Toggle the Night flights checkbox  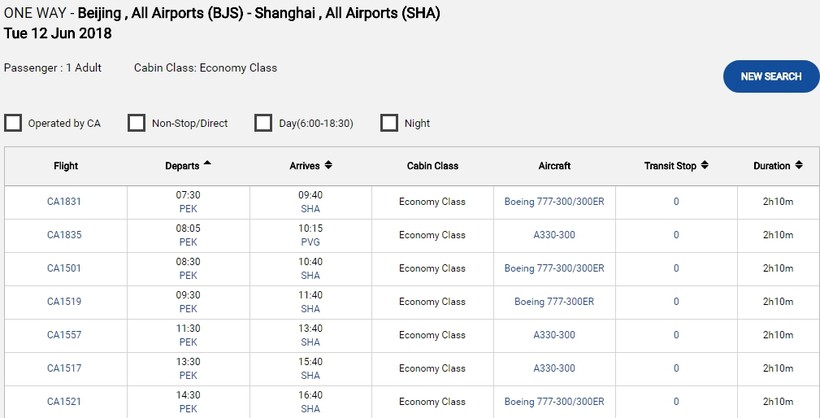pos(390,123)
